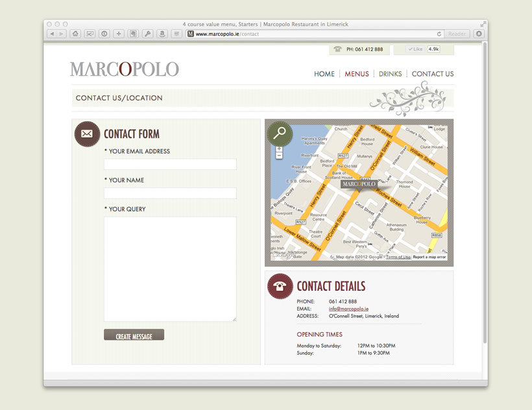Open the HOME navigation item

pos(324,74)
